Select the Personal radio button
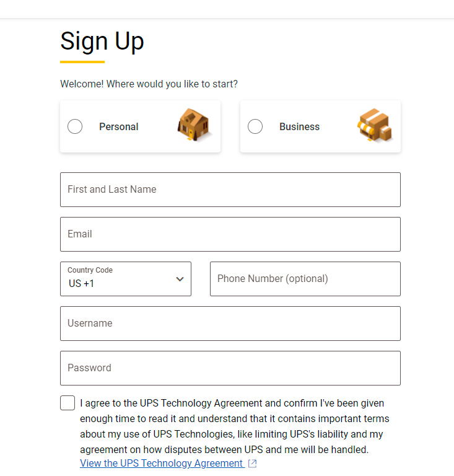 point(75,126)
